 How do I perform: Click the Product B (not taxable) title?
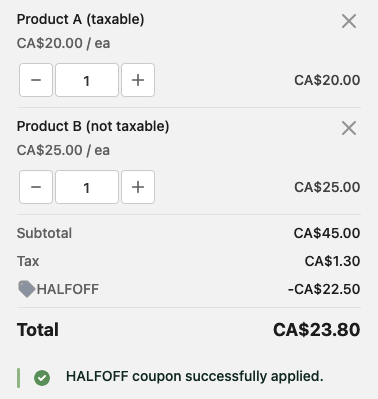tap(93, 126)
